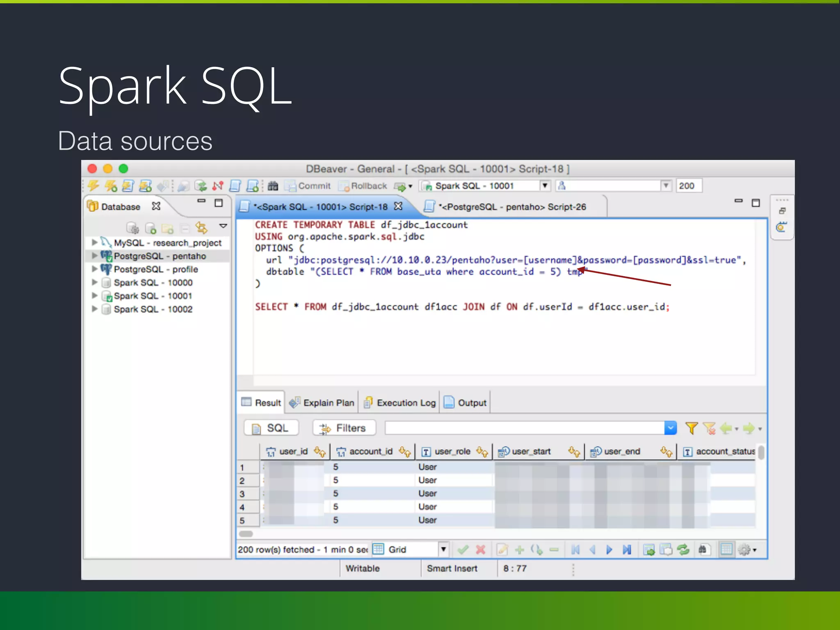Click the green checkmark apply changes icon

[463, 549]
